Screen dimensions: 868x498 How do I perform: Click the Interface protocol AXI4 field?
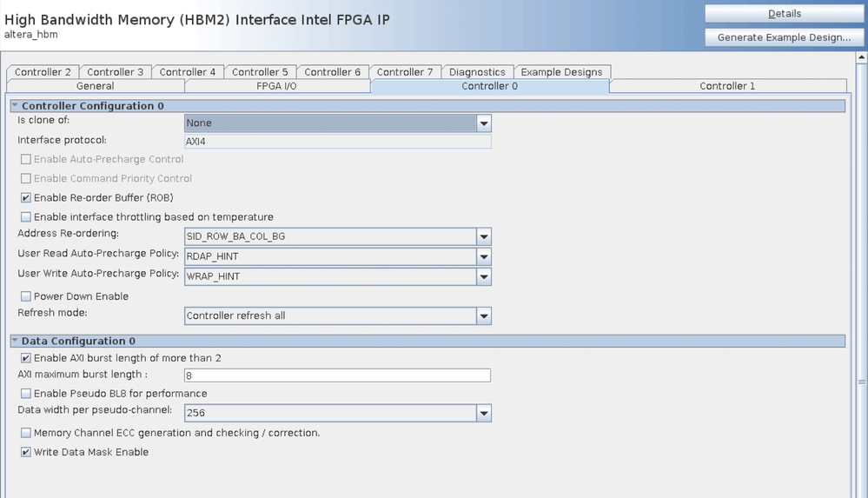(338, 142)
